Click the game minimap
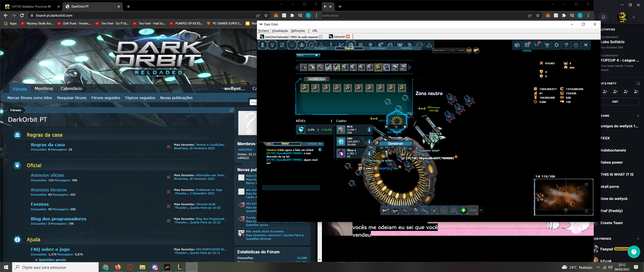 click(564, 197)
